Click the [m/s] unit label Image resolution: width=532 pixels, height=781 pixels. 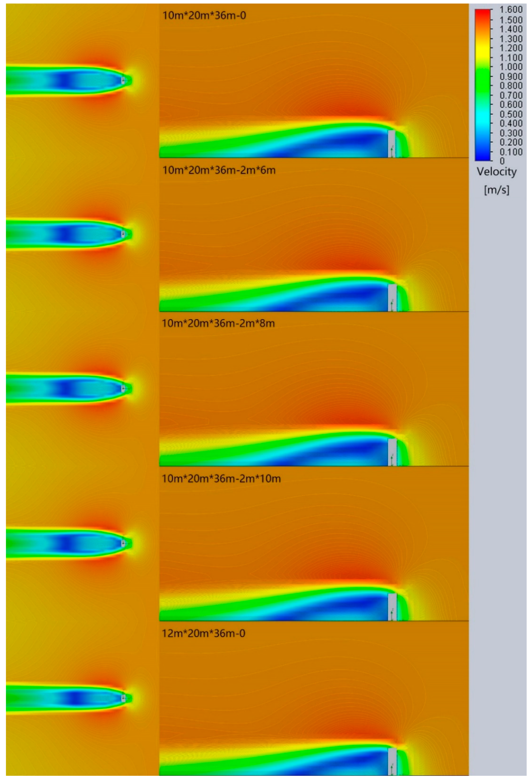(x=496, y=190)
